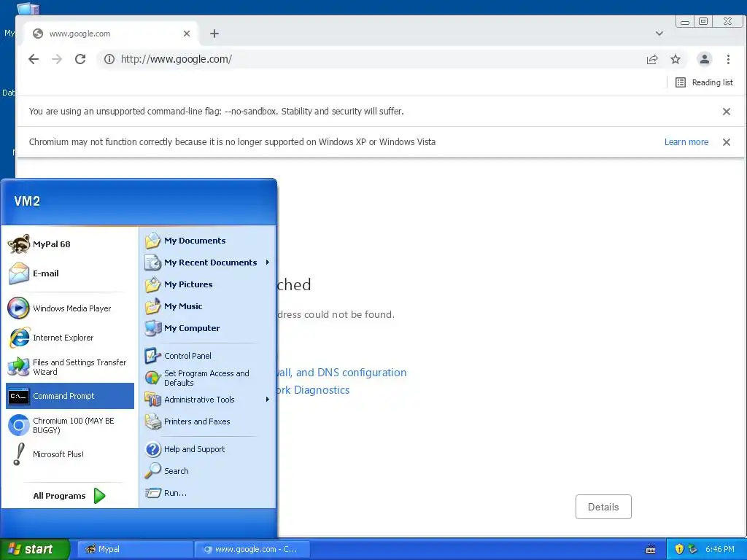
Task: Open a new tab with plus button
Action: (x=214, y=34)
